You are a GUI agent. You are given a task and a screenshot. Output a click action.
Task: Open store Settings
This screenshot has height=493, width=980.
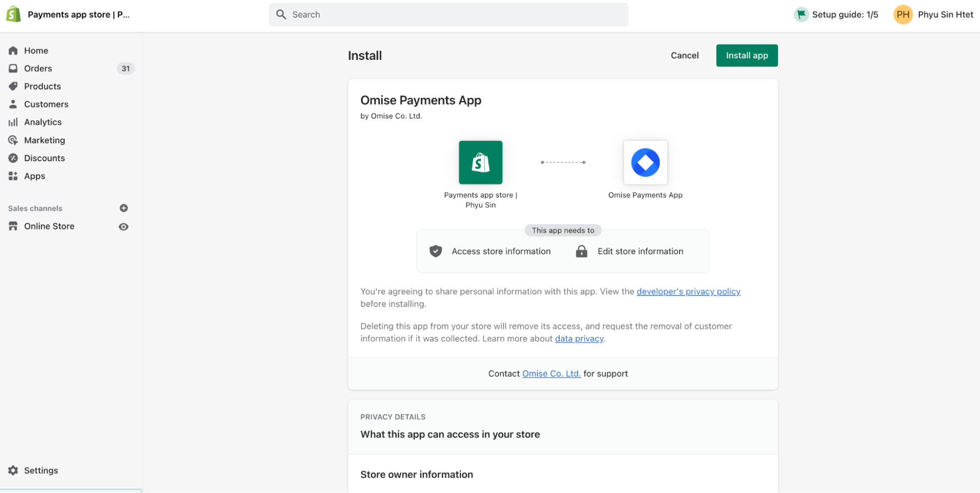coord(41,470)
